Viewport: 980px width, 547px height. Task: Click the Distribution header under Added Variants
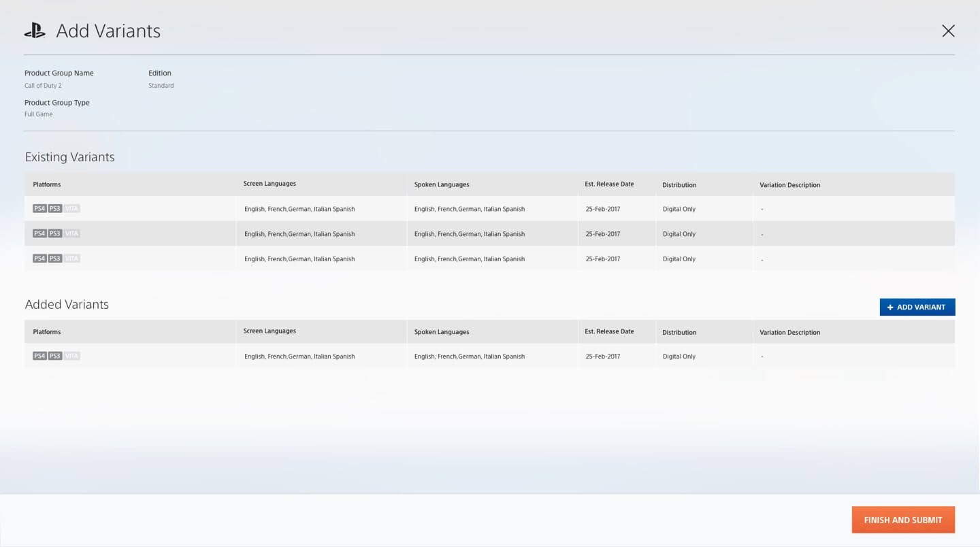pyautogui.click(x=679, y=332)
